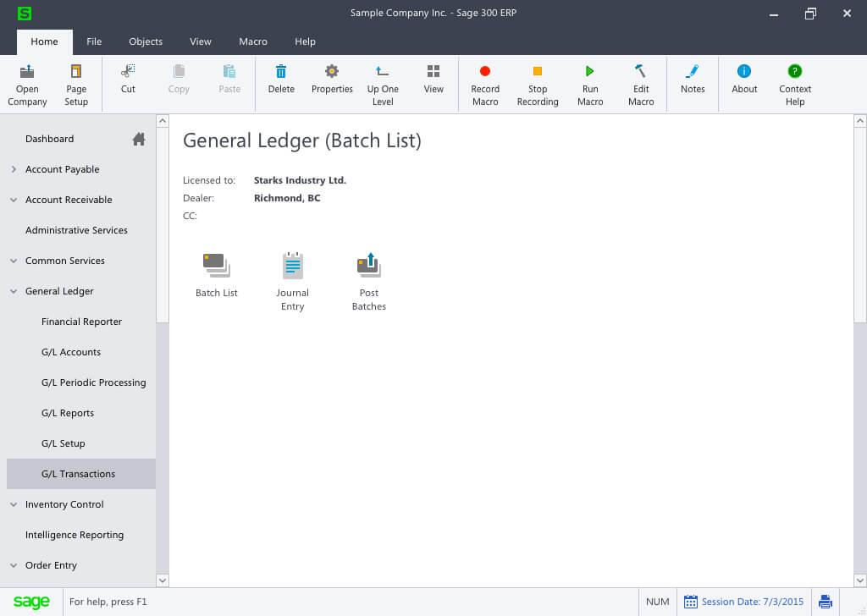Open Page Setup
The image size is (867, 616).
coord(76,80)
